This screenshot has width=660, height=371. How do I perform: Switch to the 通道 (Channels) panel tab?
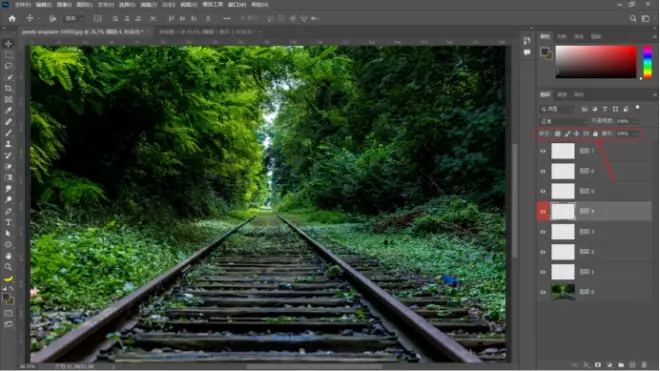[562, 94]
